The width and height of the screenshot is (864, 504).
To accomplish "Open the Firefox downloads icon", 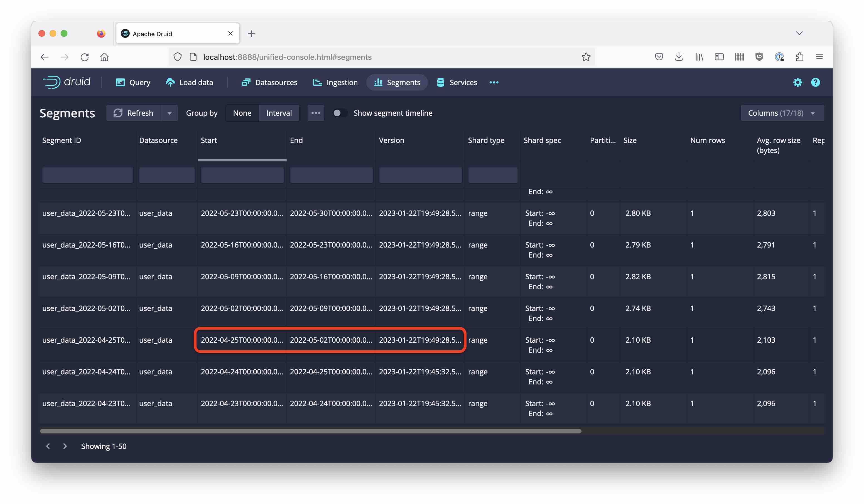I will point(679,57).
